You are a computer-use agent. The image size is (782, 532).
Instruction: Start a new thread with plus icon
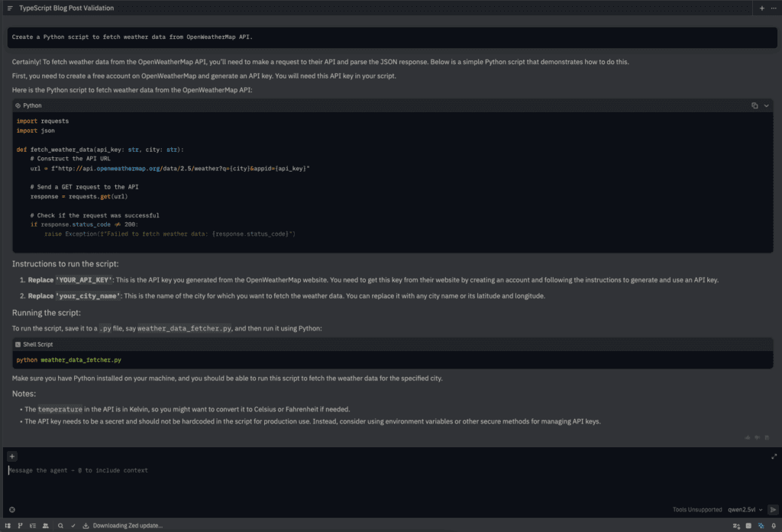pos(761,8)
